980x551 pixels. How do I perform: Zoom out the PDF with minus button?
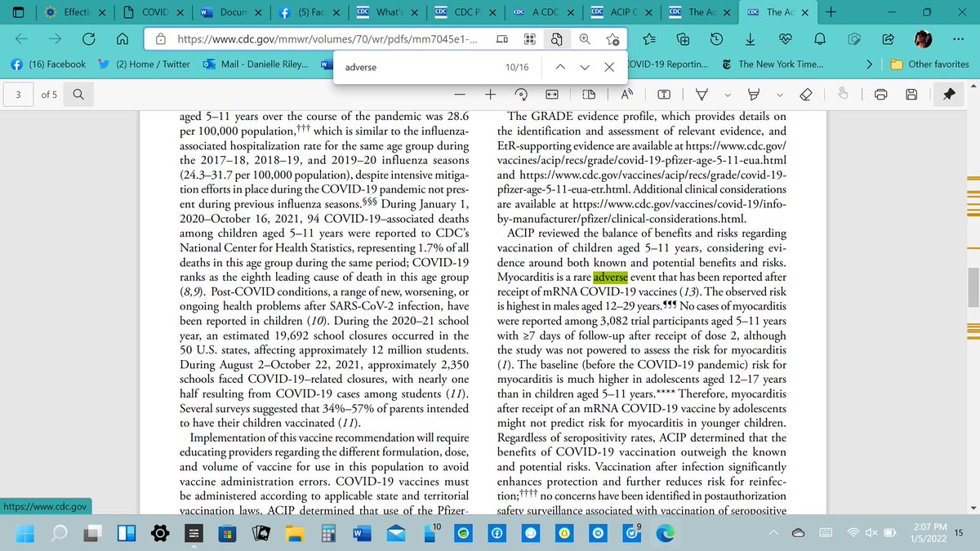[x=460, y=95]
